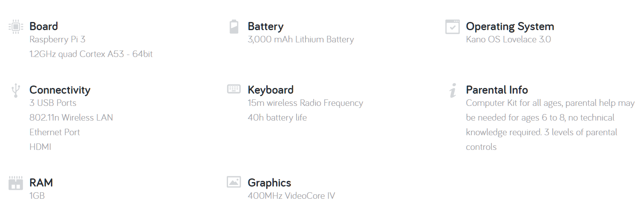644x211 pixels.
Task: Click the Operating System heading
Action: tap(510, 26)
